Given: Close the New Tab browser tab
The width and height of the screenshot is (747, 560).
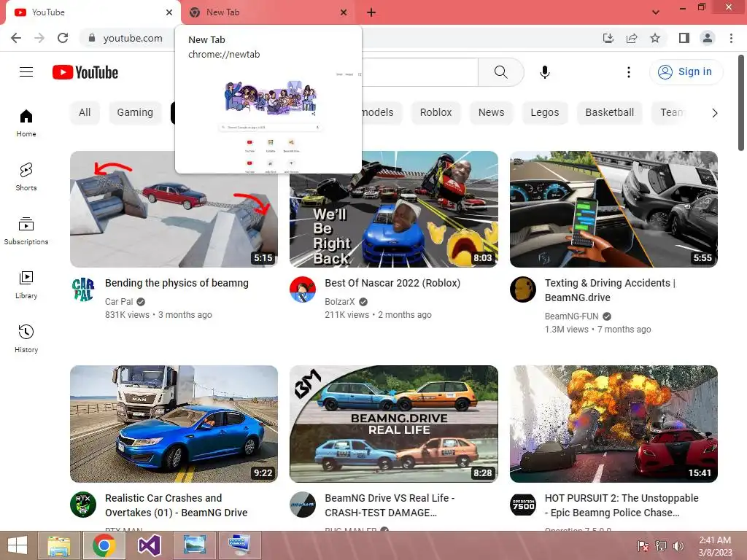Looking at the screenshot, I should (x=344, y=12).
